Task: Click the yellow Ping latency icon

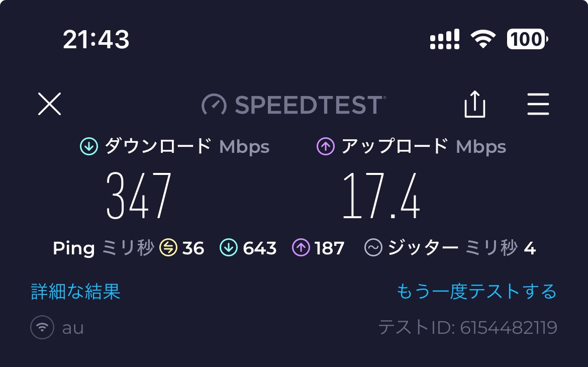Action: [x=168, y=247]
